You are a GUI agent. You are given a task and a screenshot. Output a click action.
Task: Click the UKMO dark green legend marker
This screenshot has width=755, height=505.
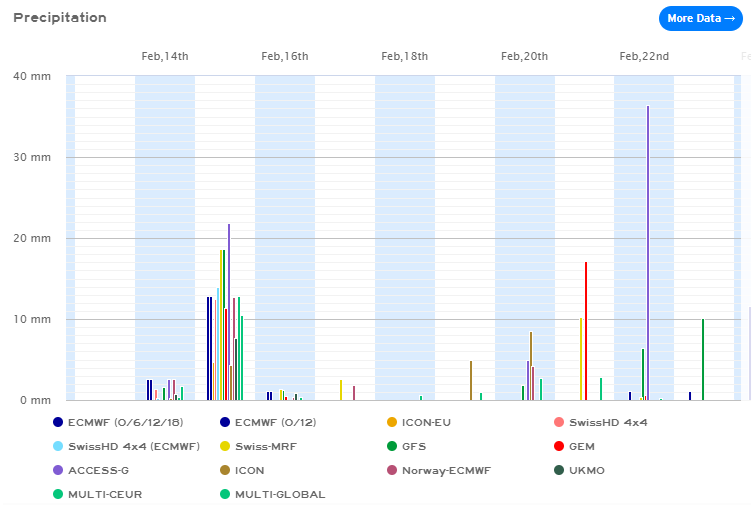pos(559,470)
